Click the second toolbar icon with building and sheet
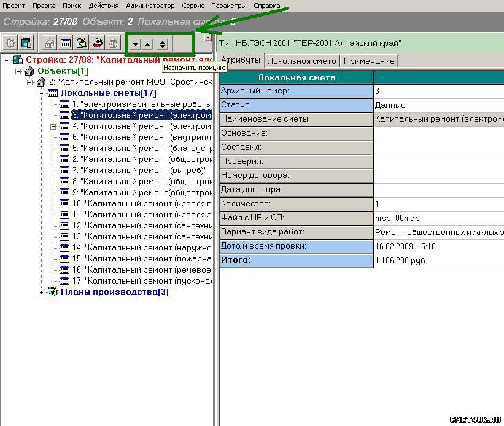504x426 pixels. click(x=26, y=44)
